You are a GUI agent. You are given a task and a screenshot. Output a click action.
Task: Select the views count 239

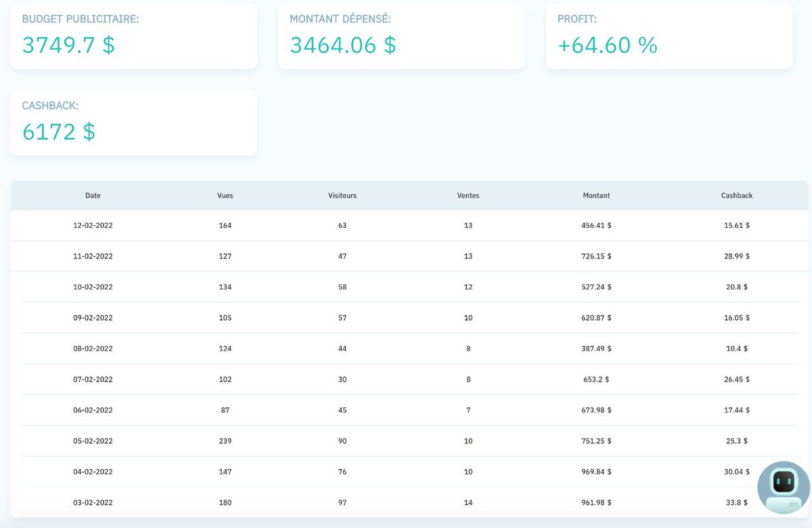(x=225, y=441)
